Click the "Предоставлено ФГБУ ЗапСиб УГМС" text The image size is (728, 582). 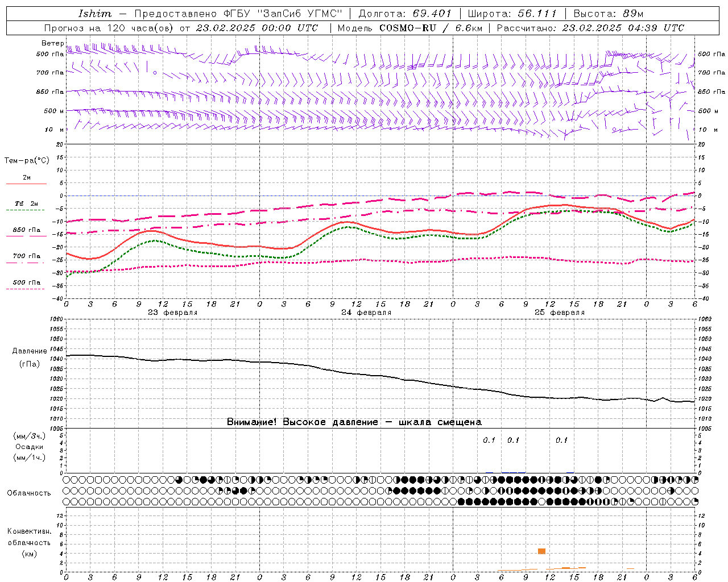click(x=238, y=14)
